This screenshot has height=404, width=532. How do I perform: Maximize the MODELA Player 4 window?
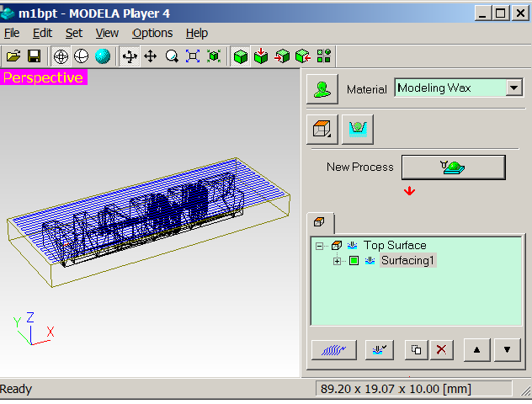coord(501,13)
